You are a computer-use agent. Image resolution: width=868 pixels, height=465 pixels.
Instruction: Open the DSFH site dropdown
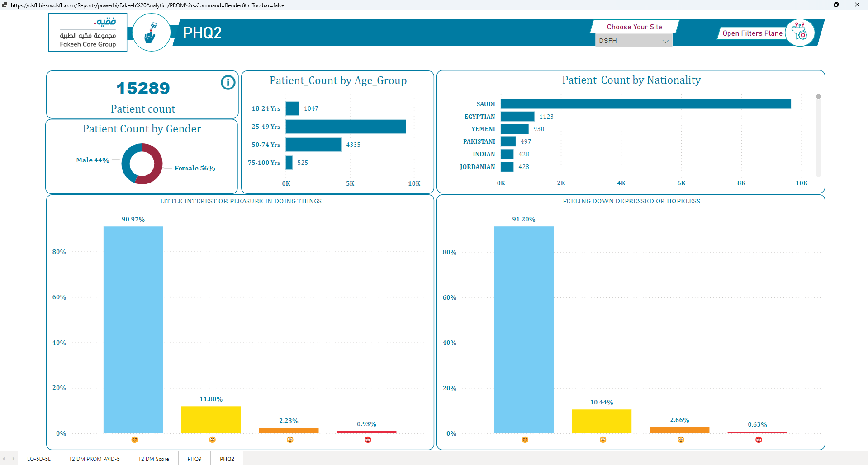pos(633,41)
